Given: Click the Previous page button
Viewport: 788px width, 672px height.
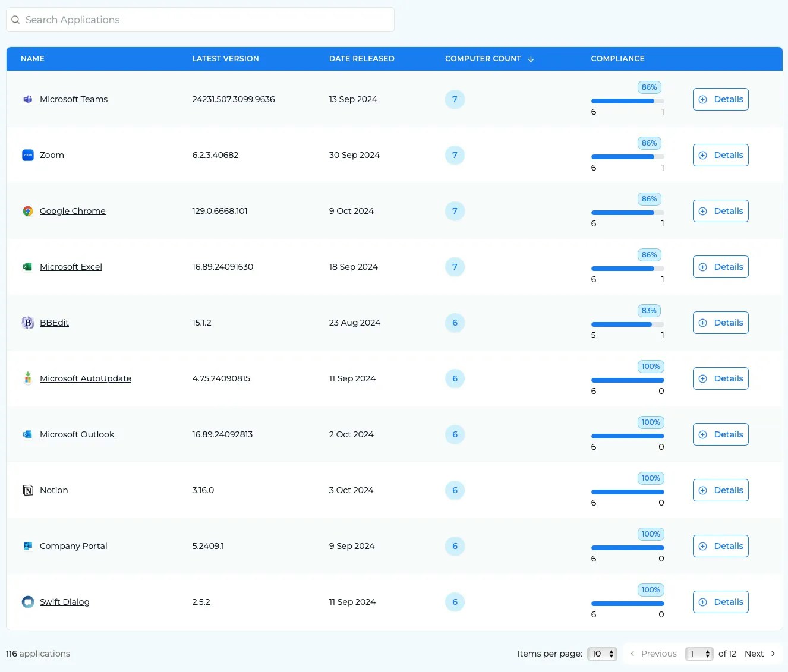Looking at the screenshot, I should 653,654.
